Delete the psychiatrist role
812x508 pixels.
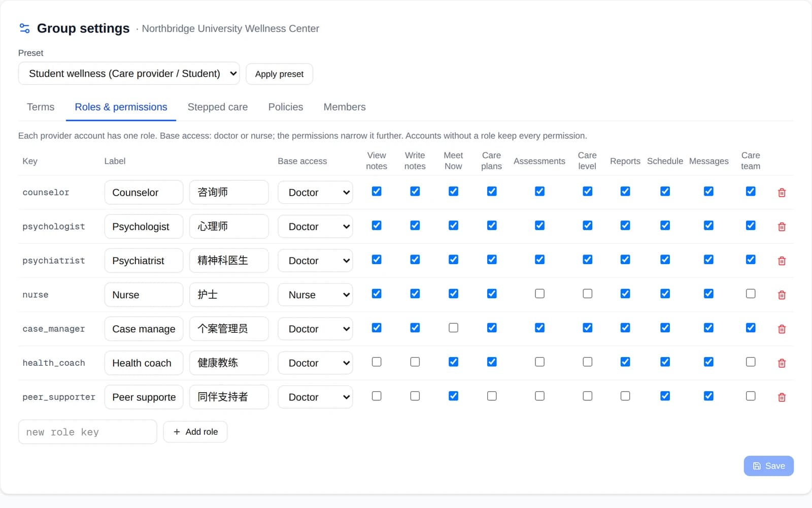pyautogui.click(x=782, y=261)
